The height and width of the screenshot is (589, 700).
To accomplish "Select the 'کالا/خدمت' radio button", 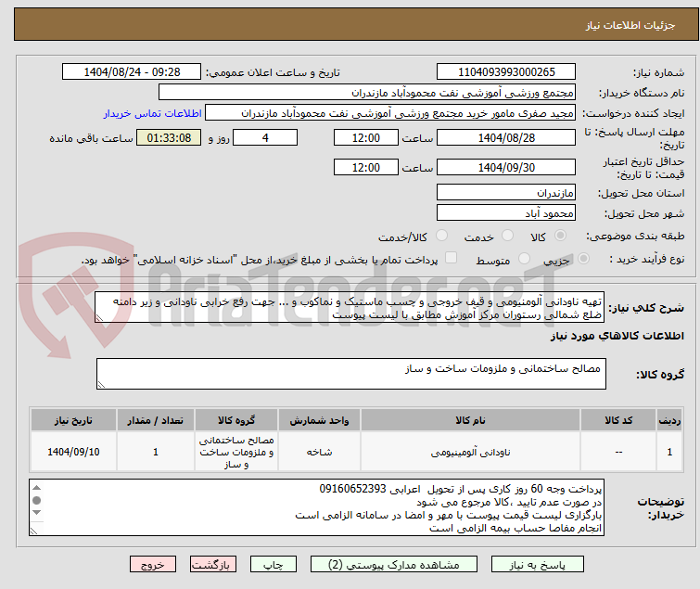I will pyautogui.click(x=441, y=236).
